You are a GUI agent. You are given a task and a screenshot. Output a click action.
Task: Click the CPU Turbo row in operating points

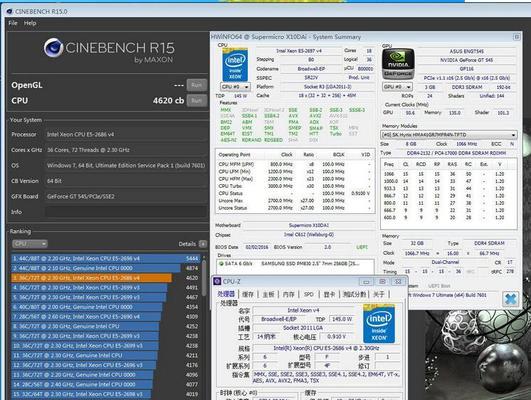295,186
